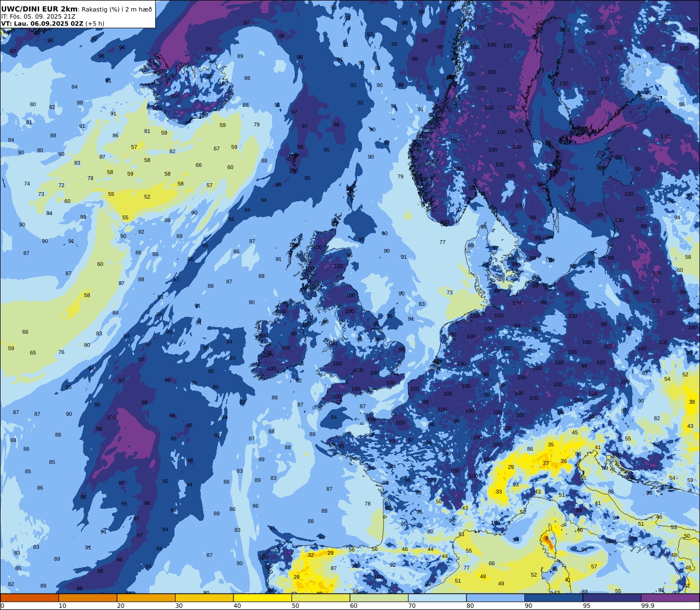This screenshot has height=610, width=700.
Task: Click the title text UWC/DINI EUR 2km
Action: (x=39, y=9)
